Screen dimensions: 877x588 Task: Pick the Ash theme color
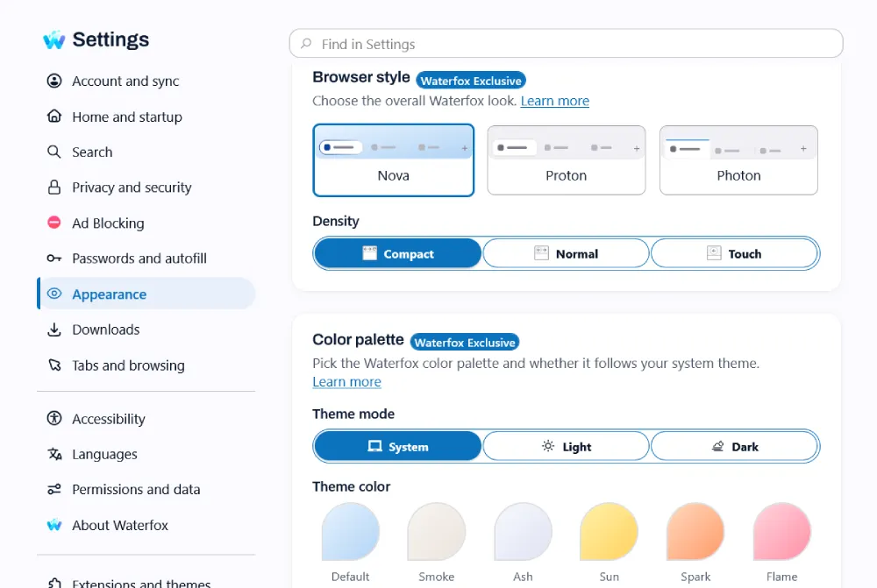point(523,532)
